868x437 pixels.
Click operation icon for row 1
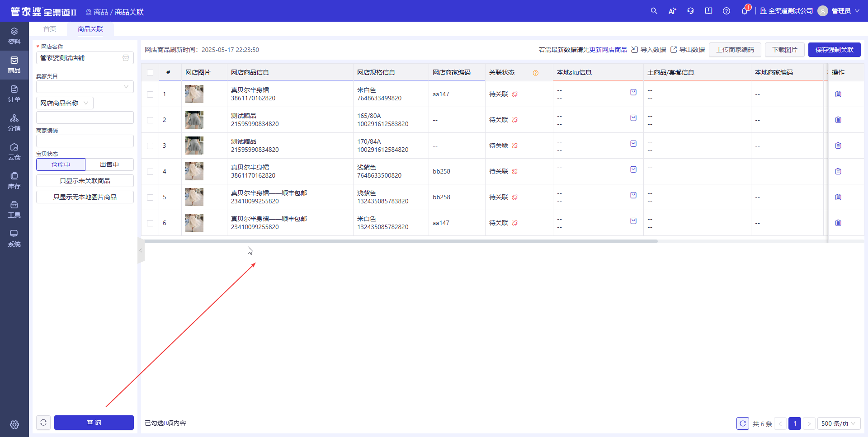pyautogui.click(x=838, y=94)
